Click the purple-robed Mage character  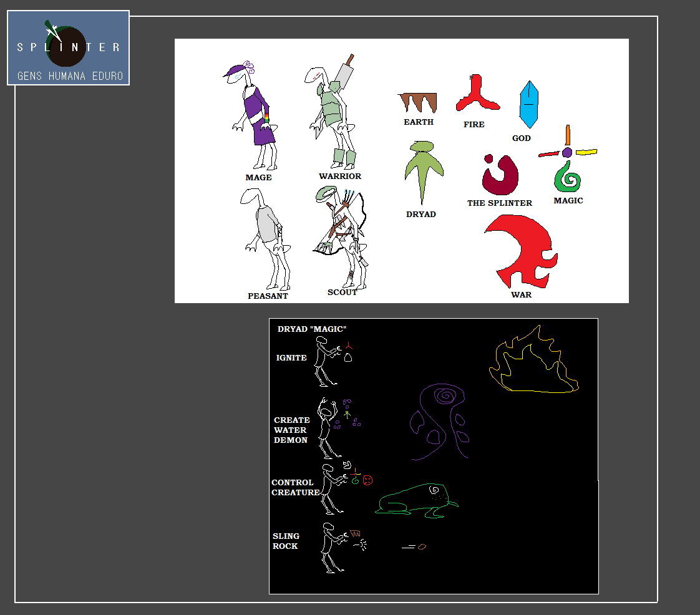pyautogui.click(x=255, y=116)
